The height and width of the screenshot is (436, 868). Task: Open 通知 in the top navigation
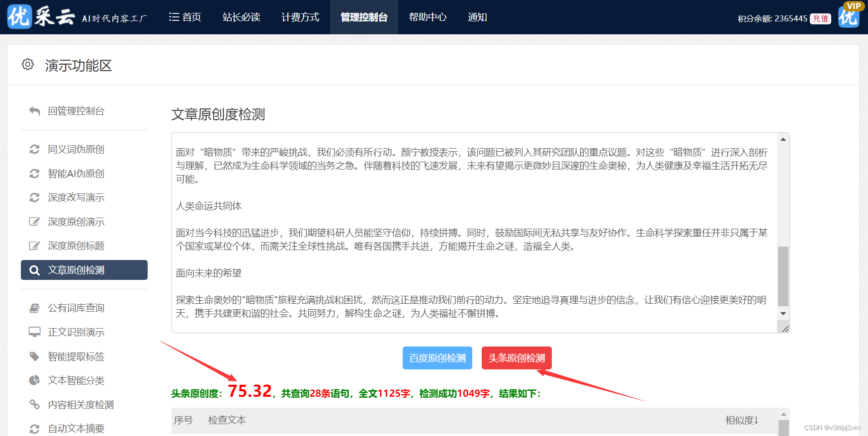tap(477, 17)
